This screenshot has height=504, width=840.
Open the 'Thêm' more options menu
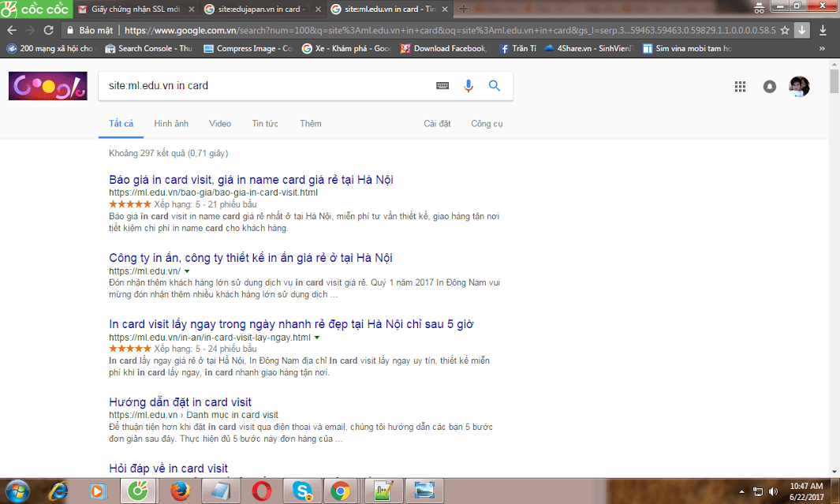[310, 124]
